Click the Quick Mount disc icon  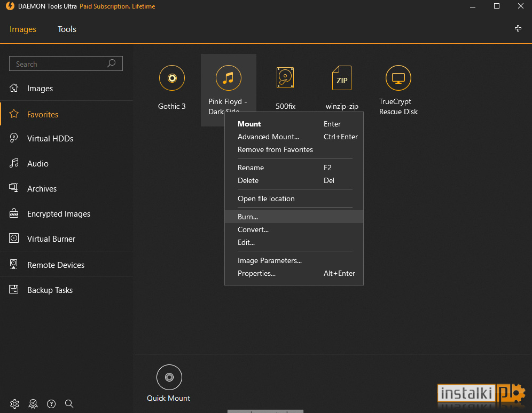[169, 377]
